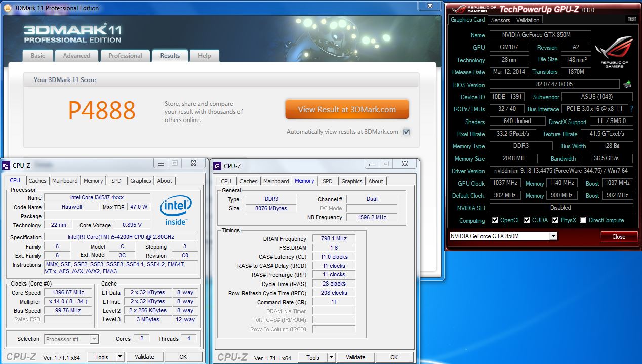Click the CAS# Latency value 11.0 clocks
The width and height of the screenshot is (642, 364).
pyautogui.click(x=334, y=257)
